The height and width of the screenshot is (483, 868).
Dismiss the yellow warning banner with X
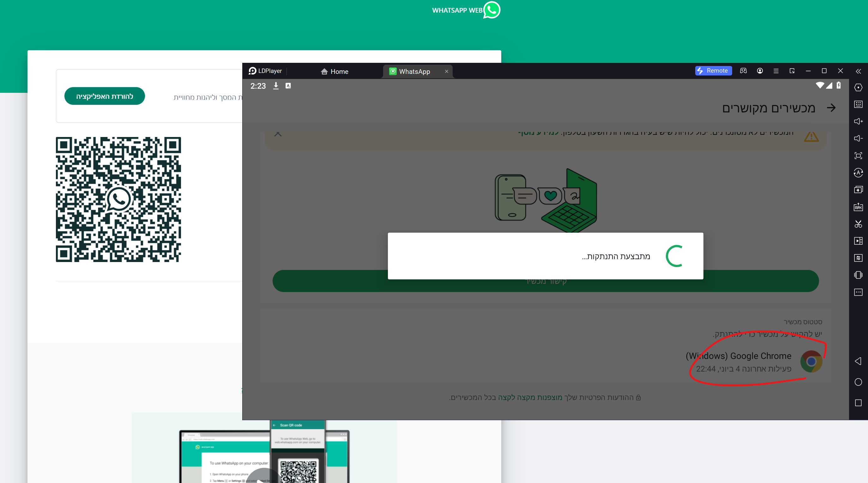click(x=278, y=134)
